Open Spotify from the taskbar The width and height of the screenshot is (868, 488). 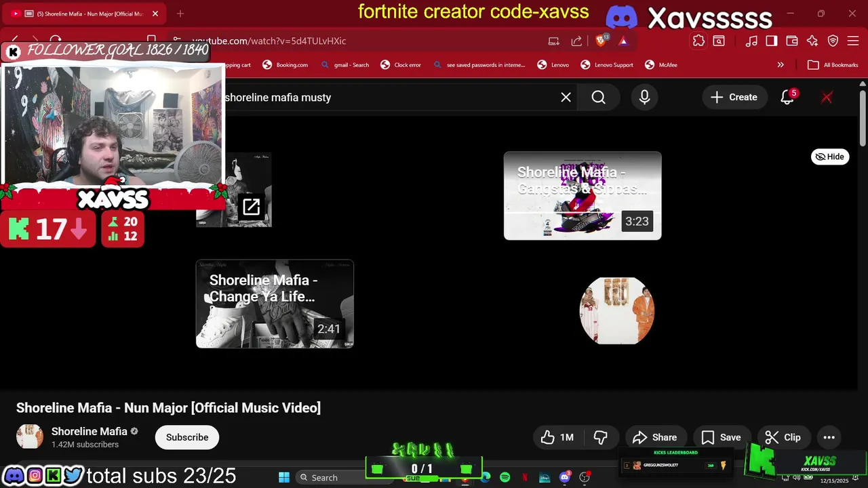point(505,477)
